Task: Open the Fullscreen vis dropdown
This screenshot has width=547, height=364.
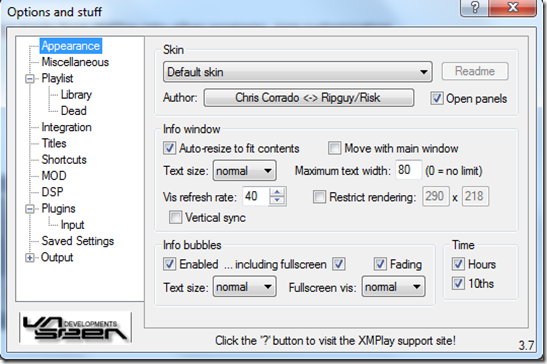Action: coord(393,287)
